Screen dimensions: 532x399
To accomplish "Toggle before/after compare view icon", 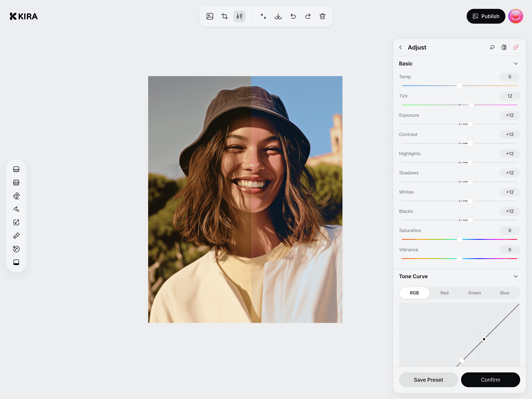I will pos(504,47).
